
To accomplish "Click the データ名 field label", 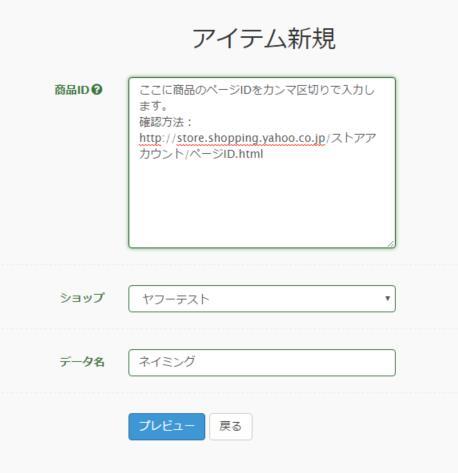I will pyautogui.click(x=82, y=362).
